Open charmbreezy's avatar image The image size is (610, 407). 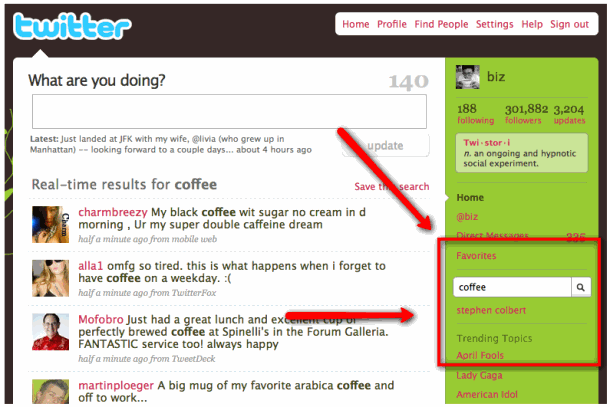pyautogui.click(x=51, y=225)
